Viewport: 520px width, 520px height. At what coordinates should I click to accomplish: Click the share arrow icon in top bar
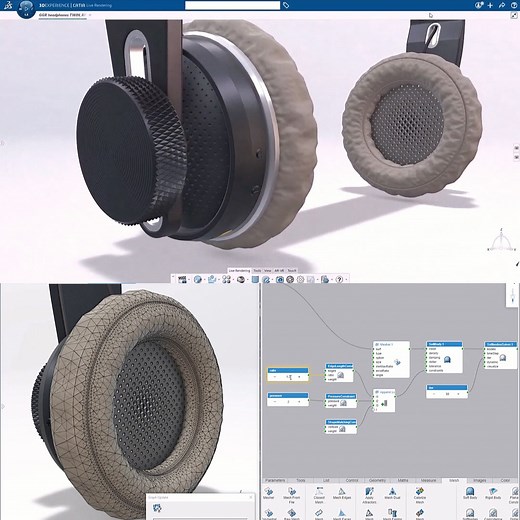coord(502,5)
